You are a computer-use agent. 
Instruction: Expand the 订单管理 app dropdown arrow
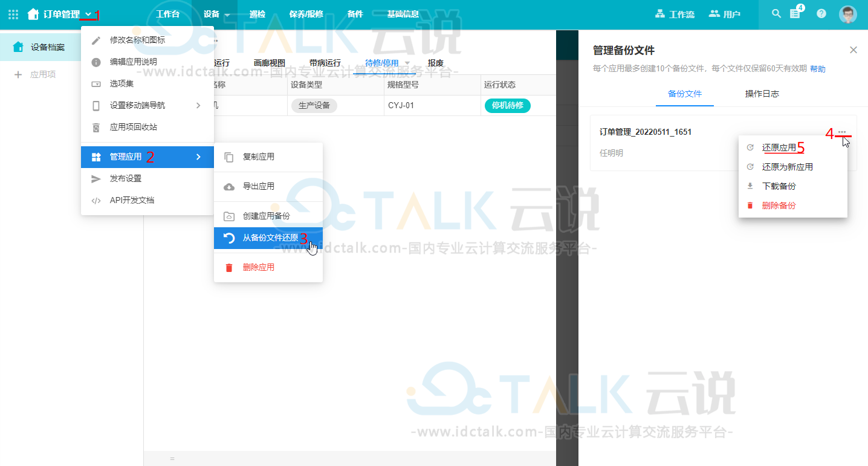coord(89,14)
